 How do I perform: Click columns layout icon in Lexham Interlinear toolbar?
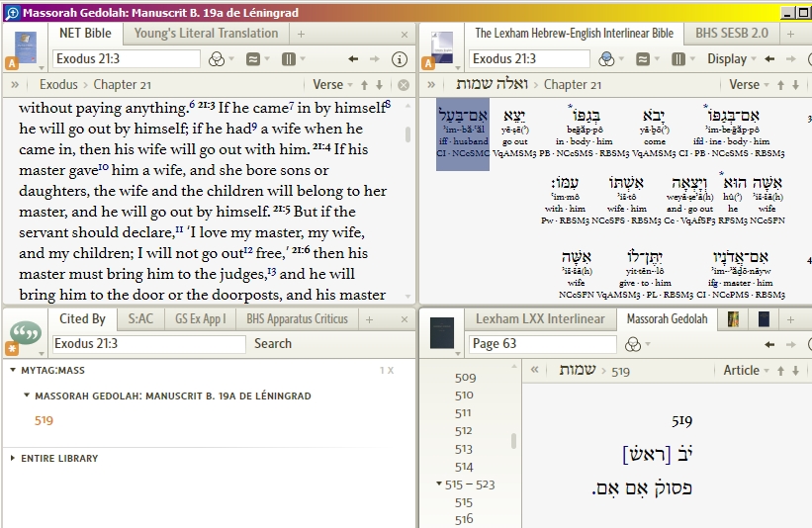tap(678, 59)
